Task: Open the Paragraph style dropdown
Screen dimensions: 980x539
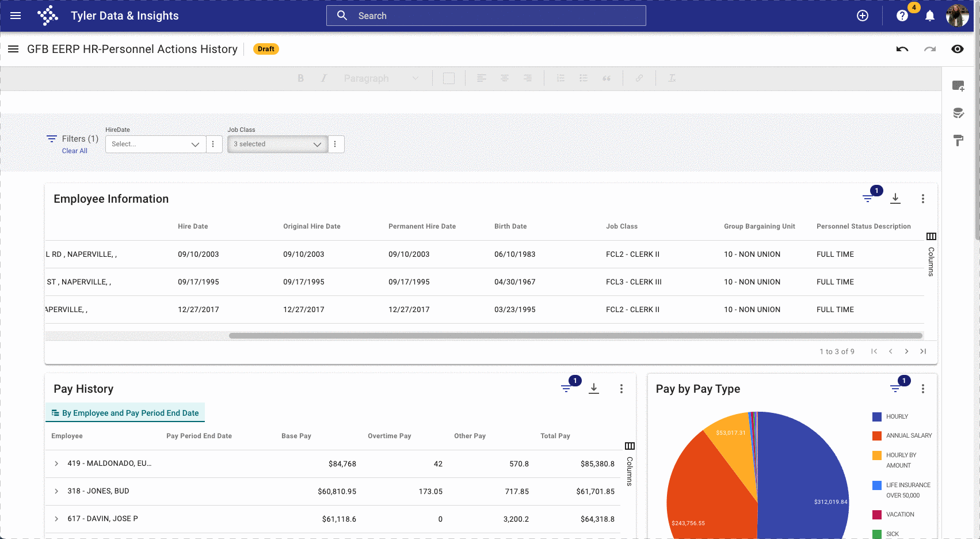Action: (x=381, y=78)
